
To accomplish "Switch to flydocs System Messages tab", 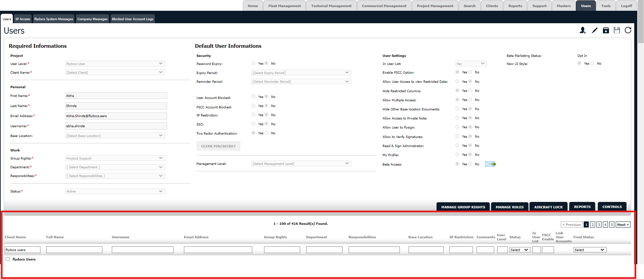I will [54, 19].
